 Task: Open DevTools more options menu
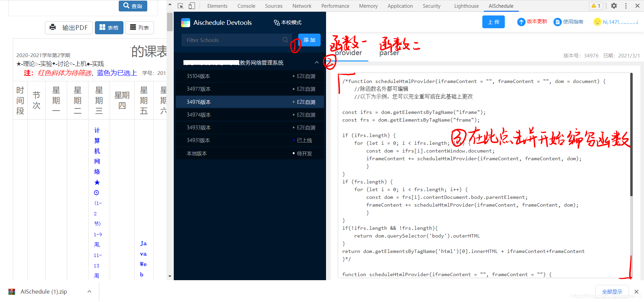click(x=626, y=6)
